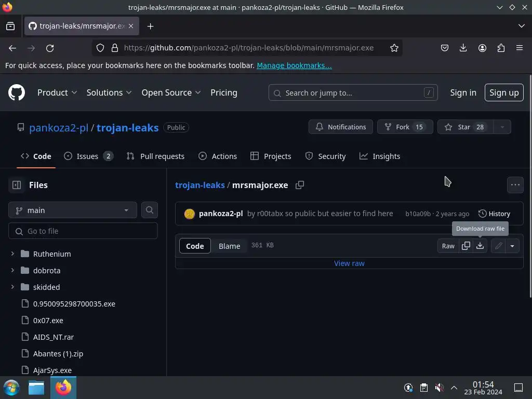Click Sign in
Screen dimensions: 532x399
point(463,92)
